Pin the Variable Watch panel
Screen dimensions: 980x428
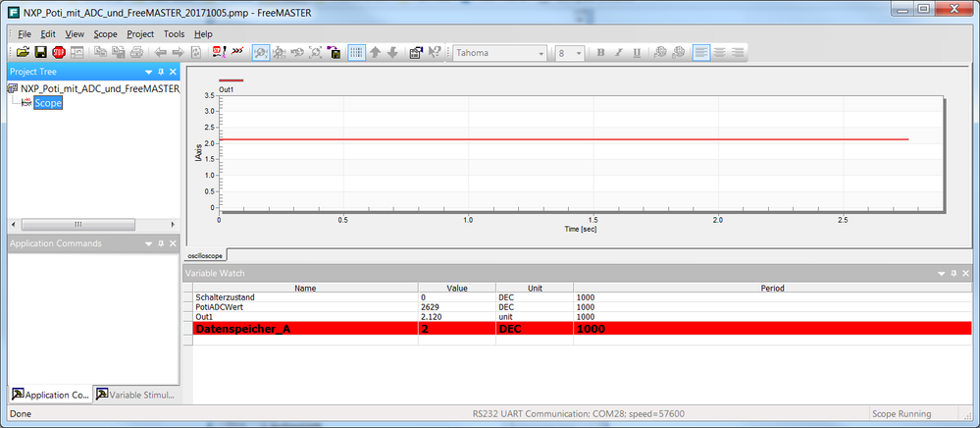[954, 274]
